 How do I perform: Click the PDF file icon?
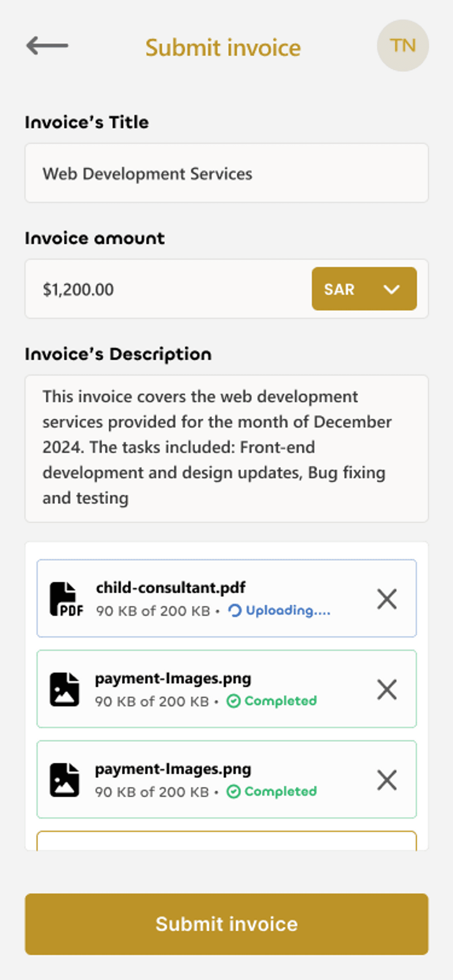click(x=66, y=599)
